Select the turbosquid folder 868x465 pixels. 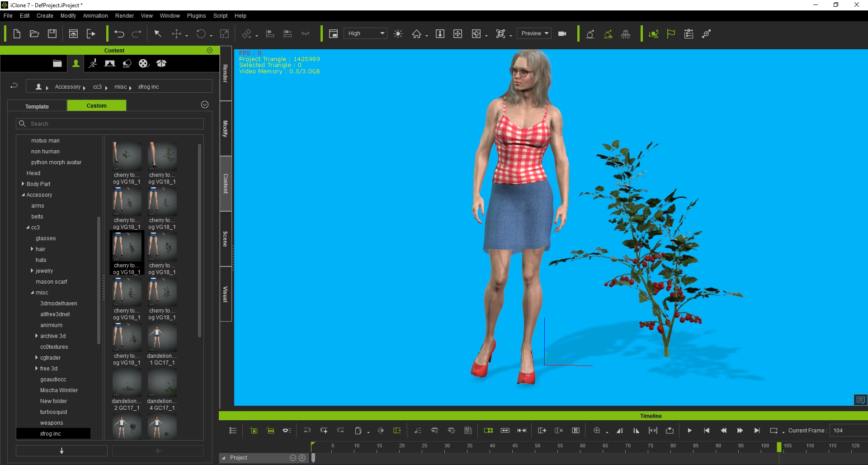tap(53, 412)
